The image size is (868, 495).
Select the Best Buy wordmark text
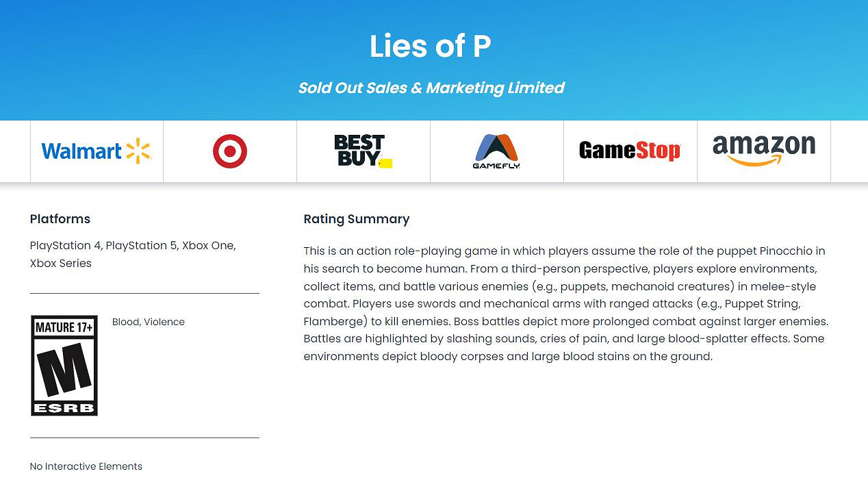[x=359, y=150]
